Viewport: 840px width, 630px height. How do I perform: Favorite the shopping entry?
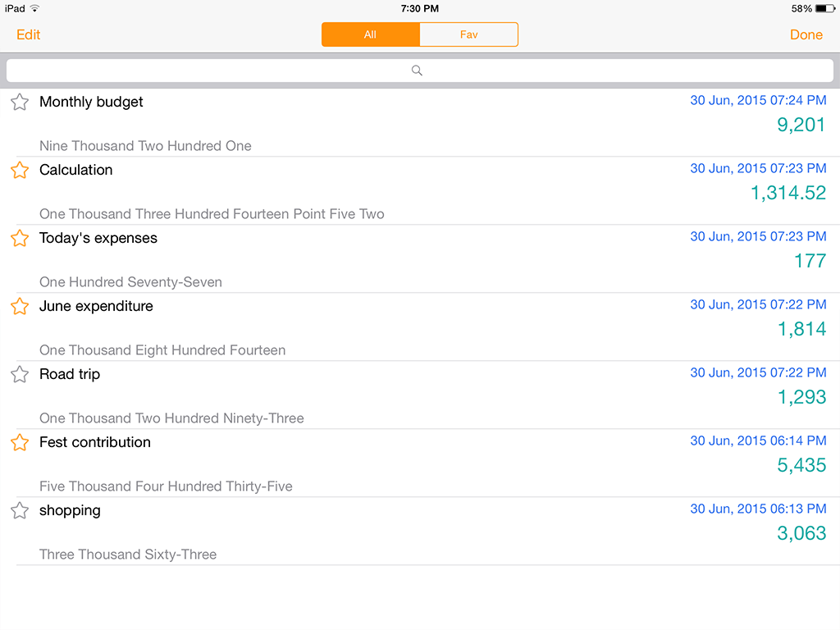pos(20,511)
